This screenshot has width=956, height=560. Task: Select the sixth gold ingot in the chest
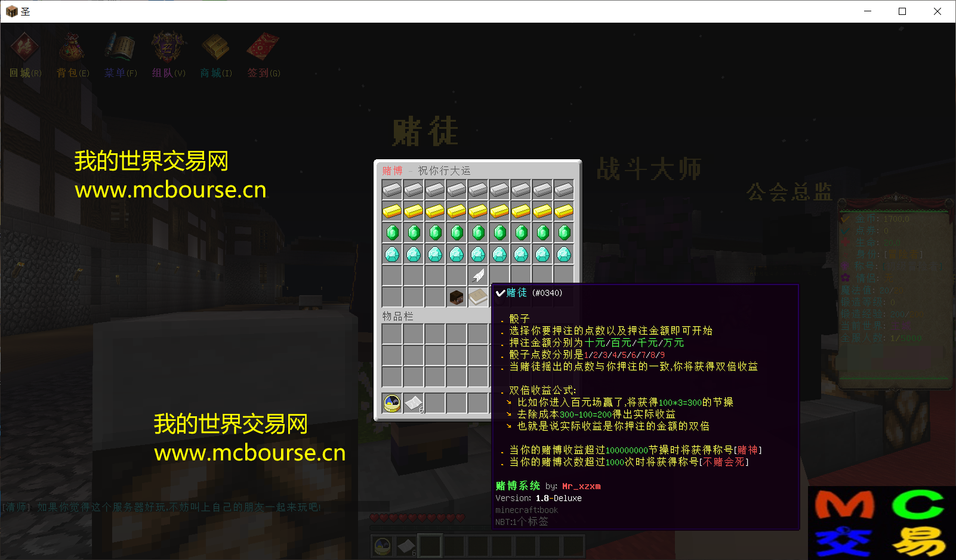pos(499,211)
